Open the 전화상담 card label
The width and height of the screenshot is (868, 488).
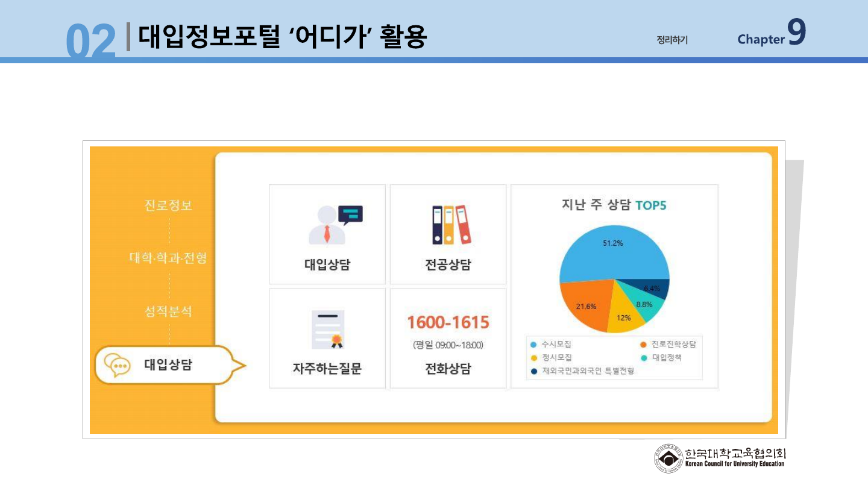pos(448,369)
